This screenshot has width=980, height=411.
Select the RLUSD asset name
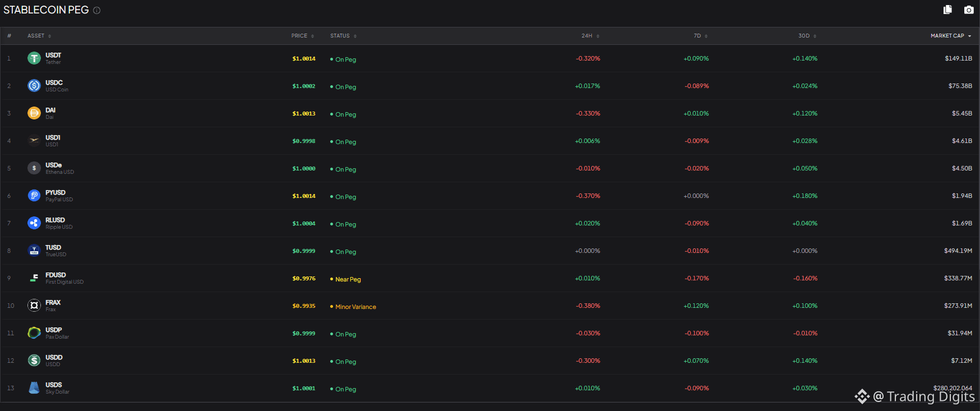(x=55, y=220)
